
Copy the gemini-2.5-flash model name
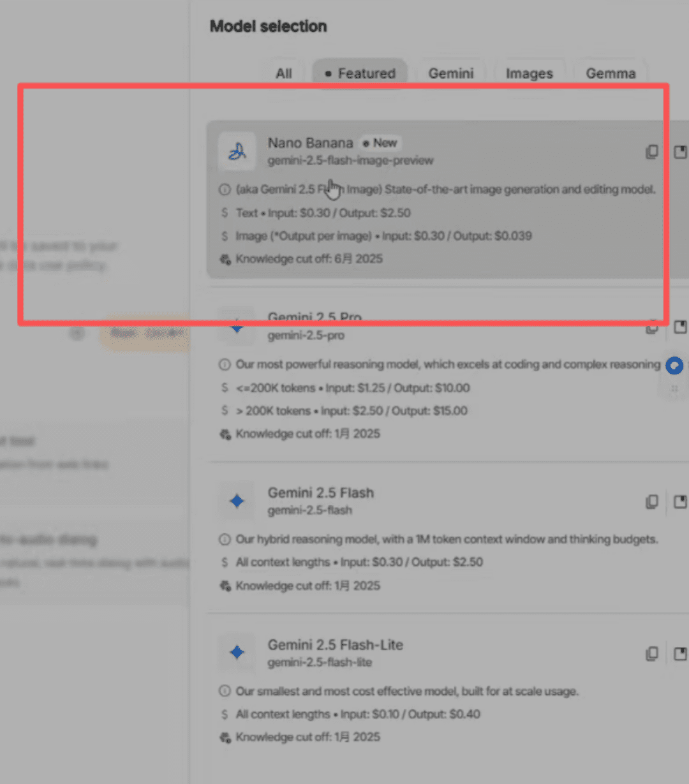651,501
